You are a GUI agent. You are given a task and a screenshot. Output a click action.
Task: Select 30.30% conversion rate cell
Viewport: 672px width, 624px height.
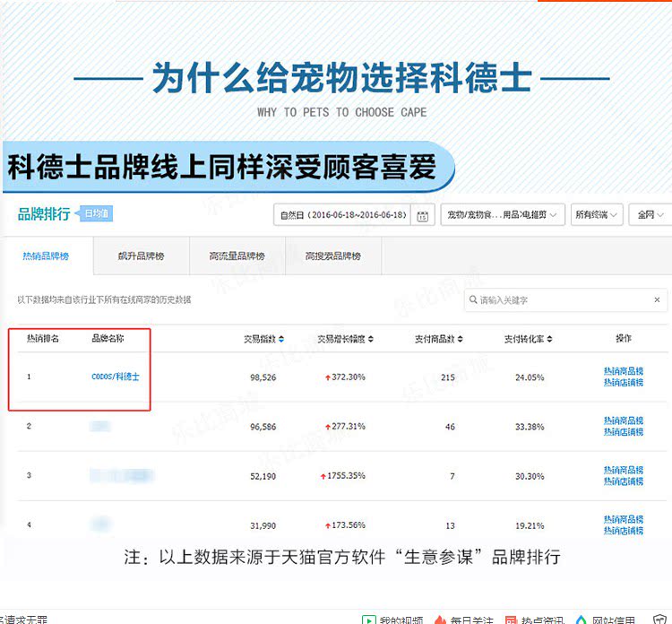tap(530, 476)
